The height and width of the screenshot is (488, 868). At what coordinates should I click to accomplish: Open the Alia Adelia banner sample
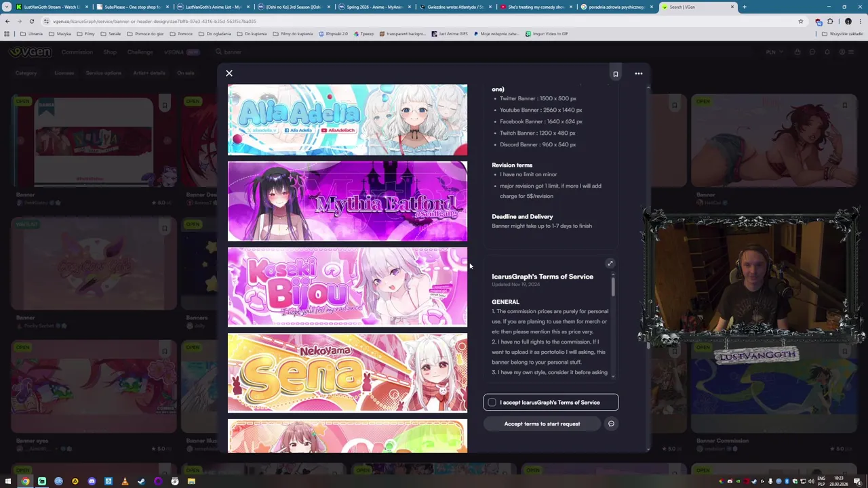[x=347, y=120]
